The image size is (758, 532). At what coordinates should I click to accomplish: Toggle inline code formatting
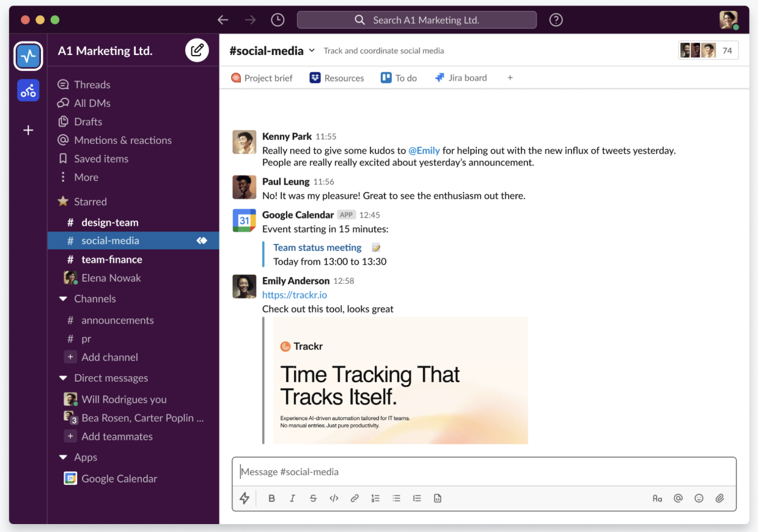[334, 498]
